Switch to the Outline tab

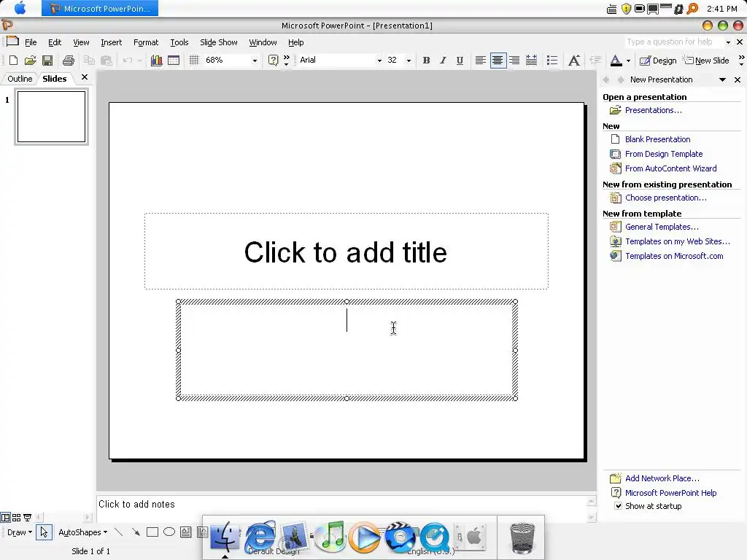[x=20, y=79]
